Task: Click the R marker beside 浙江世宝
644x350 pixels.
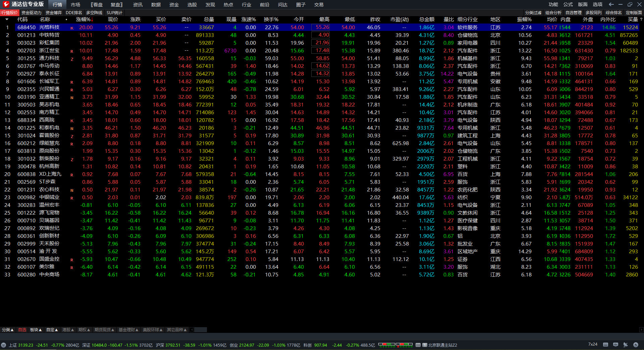Action: coord(72,51)
